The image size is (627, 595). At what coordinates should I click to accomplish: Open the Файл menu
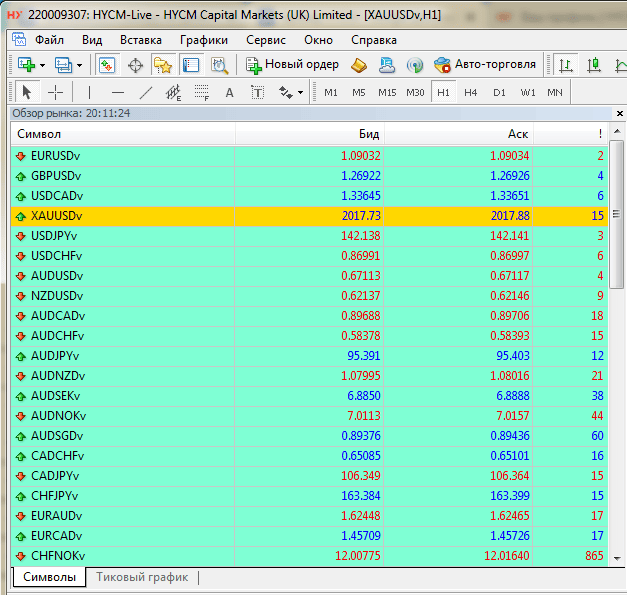coord(49,40)
